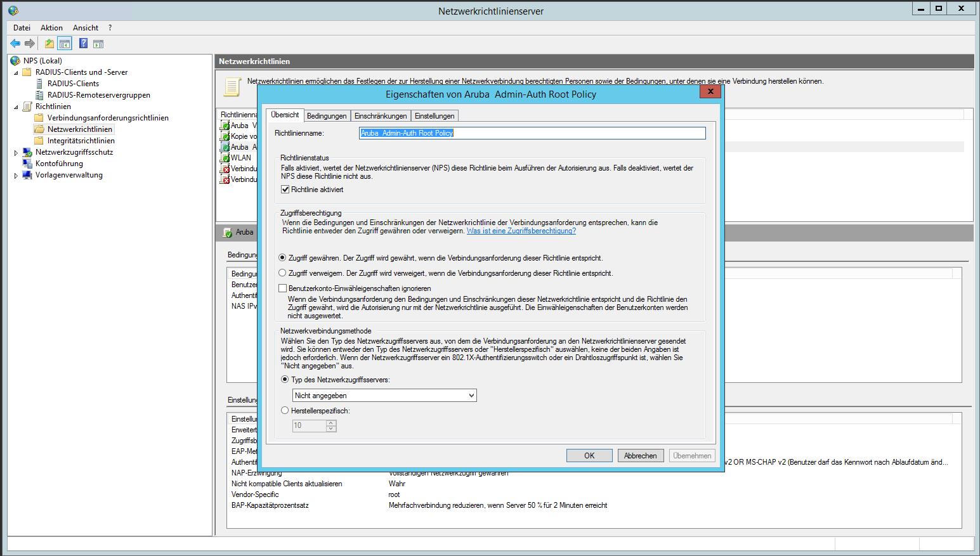The width and height of the screenshot is (980, 556).
Task: Click the Kontoführung icon in the tree
Action: click(x=27, y=164)
